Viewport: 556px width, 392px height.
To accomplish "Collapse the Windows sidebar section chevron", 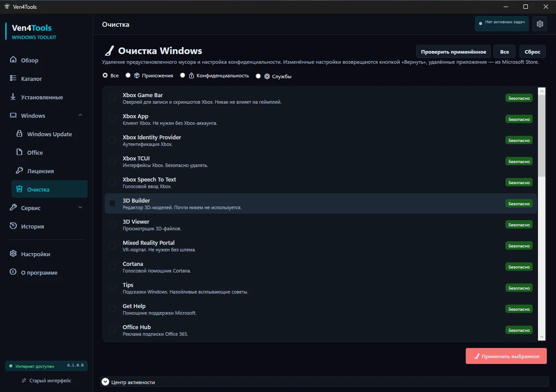I will (x=80, y=115).
